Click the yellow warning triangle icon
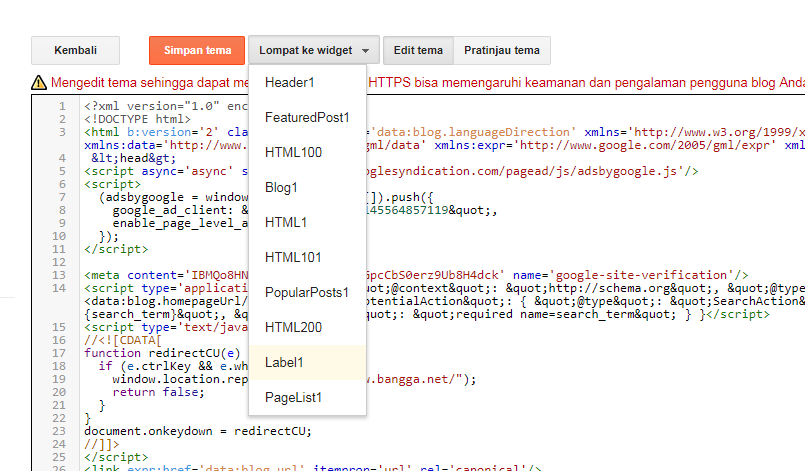The height and width of the screenshot is (471, 805). pyautogui.click(x=39, y=82)
